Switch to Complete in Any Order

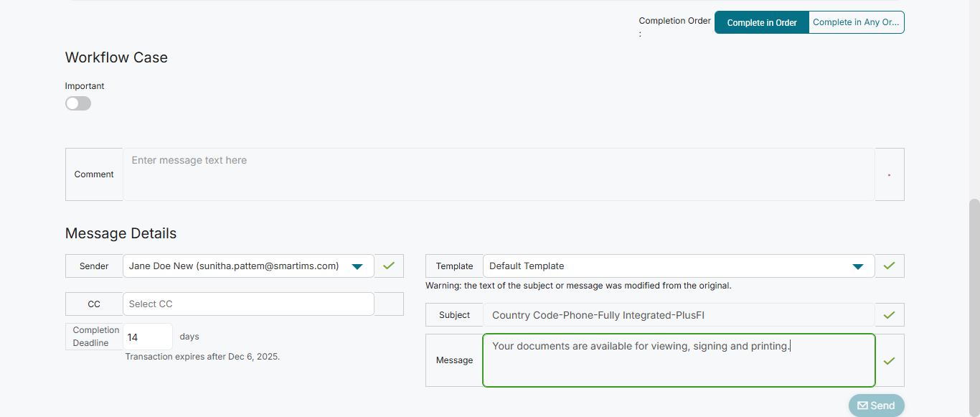pos(856,22)
